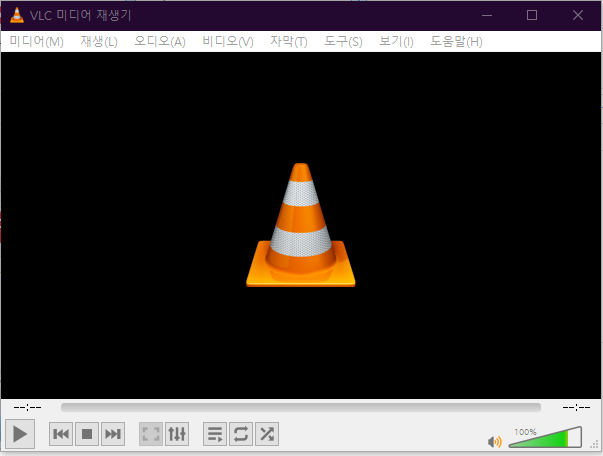Open the 보기(I) view menu
The height and width of the screenshot is (456, 603).
coord(396,41)
